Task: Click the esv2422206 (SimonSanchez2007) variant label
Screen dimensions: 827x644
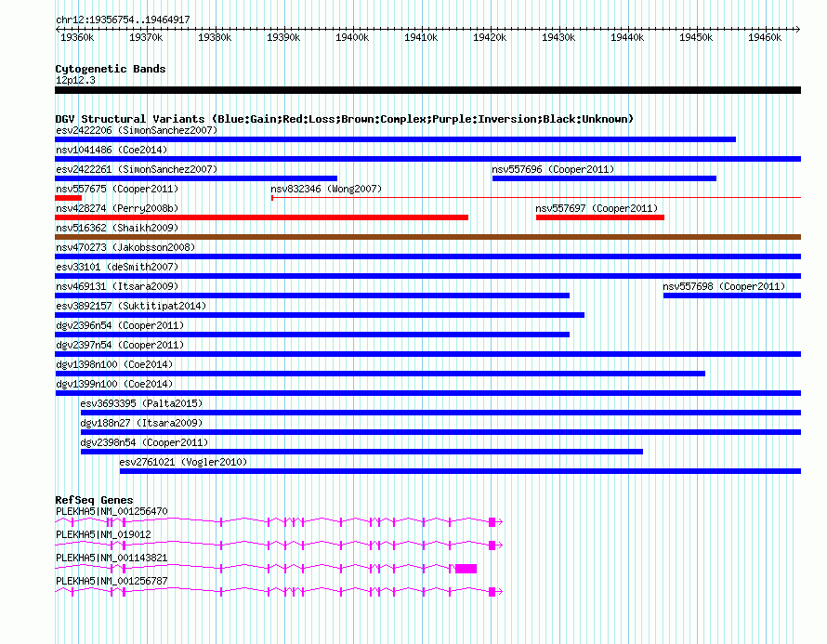Action: point(137,130)
